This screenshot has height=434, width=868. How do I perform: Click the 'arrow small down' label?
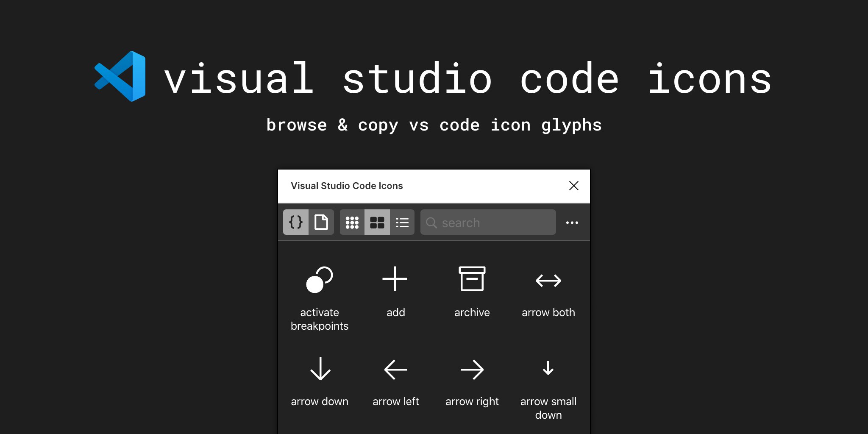pyautogui.click(x=548, y=408)
